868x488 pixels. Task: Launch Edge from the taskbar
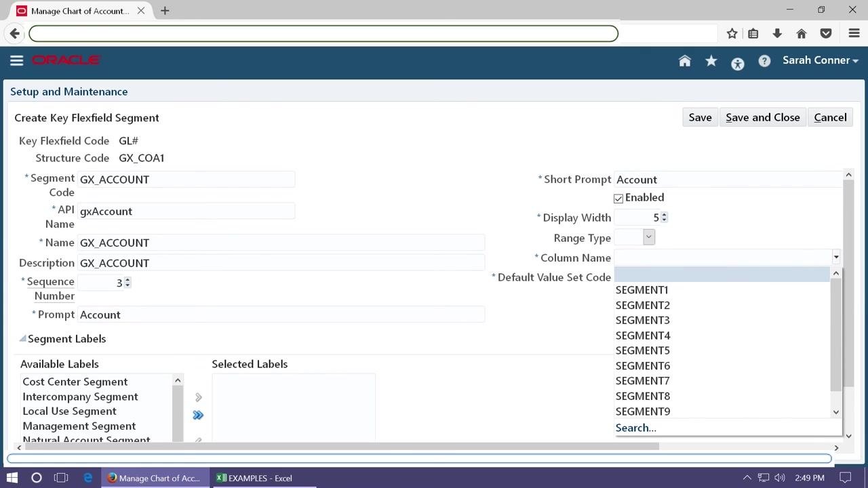tap(88, 478)
